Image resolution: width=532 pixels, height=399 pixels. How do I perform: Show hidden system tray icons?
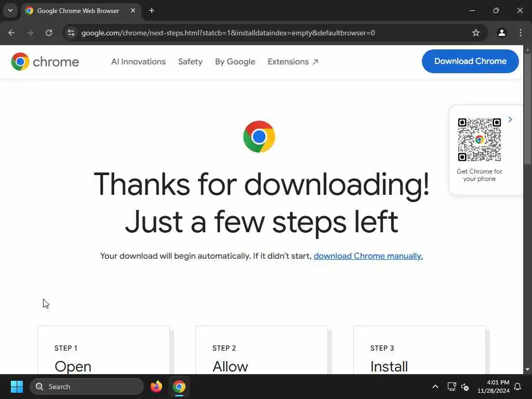(x=435, y=387)
